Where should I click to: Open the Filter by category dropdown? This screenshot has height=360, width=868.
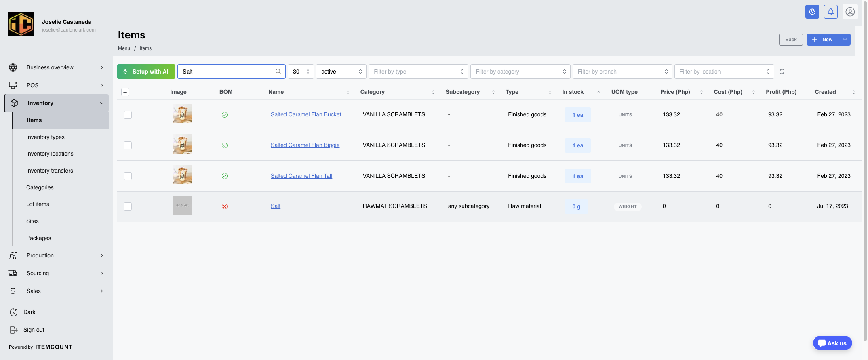pyautogui.click(x=520, y=72)
